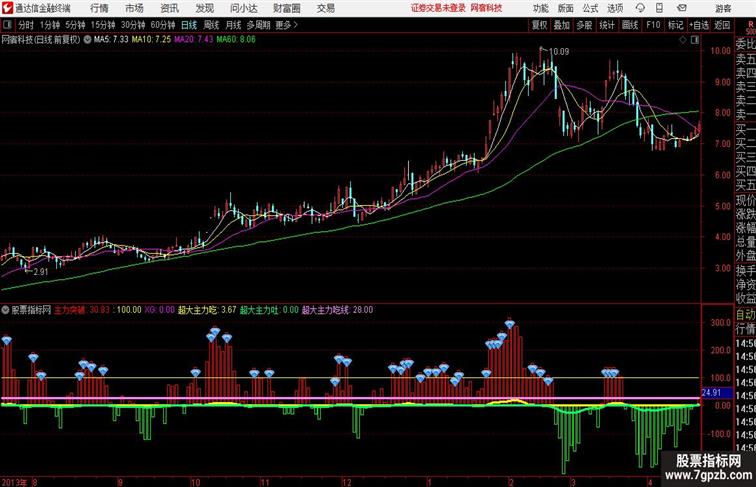Switch to the 5分钟 period tab
The image size is (756, 487).
click(x=75, y=25)
